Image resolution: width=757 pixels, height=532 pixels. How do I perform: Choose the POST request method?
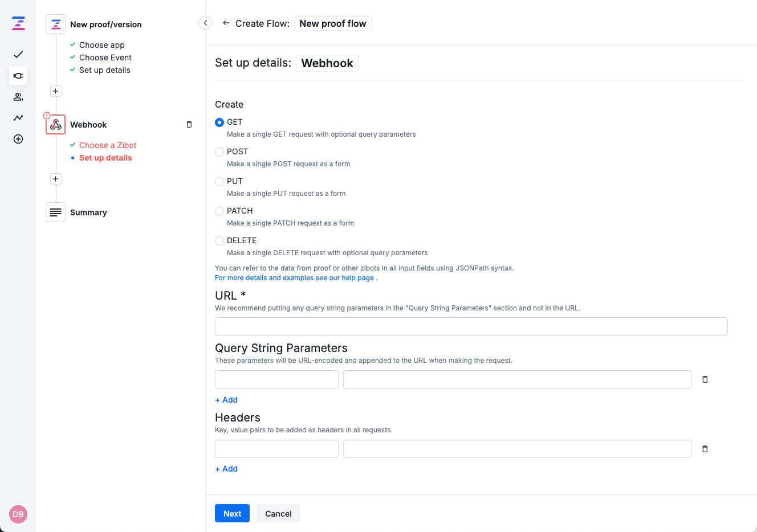point(219,152)
